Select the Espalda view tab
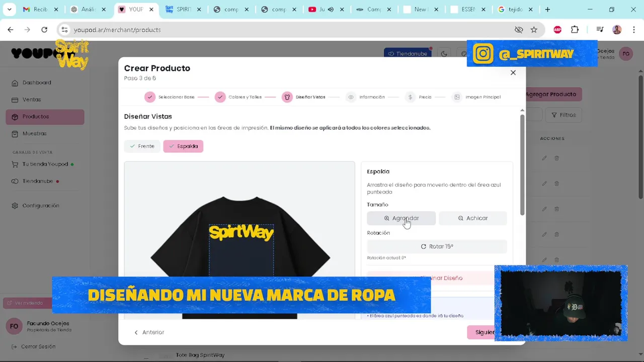 [183, 146]
